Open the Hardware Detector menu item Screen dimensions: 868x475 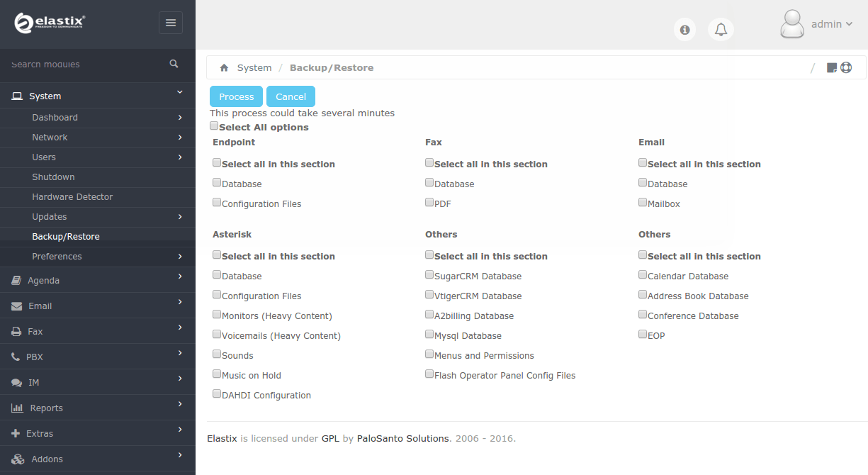[x=72, y=197]
